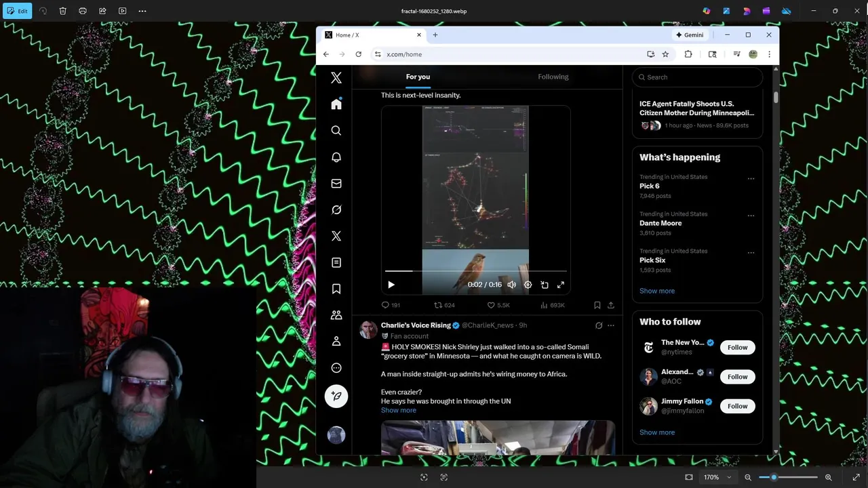Toggle video picture-in-picture mode

coord(545,285)
